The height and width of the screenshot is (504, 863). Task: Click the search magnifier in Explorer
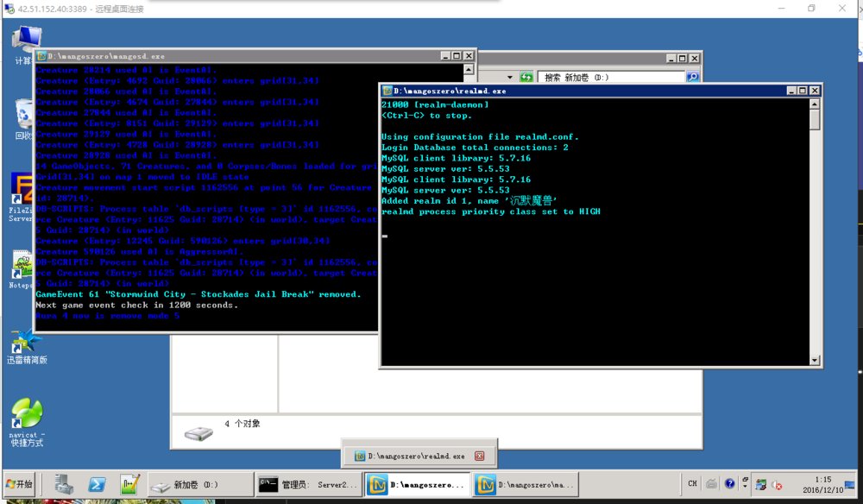692,77
